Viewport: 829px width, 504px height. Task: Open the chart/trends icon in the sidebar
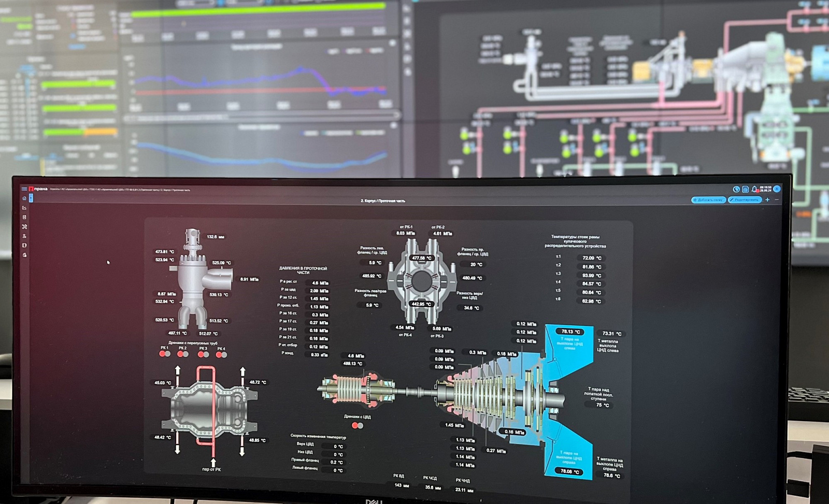[24, 208]
